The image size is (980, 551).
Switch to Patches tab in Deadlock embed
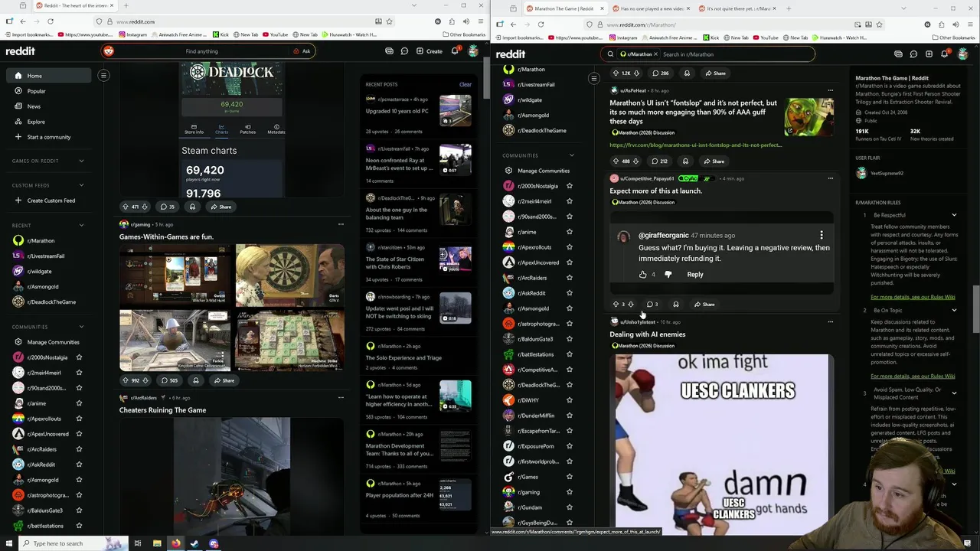(248, 129)
